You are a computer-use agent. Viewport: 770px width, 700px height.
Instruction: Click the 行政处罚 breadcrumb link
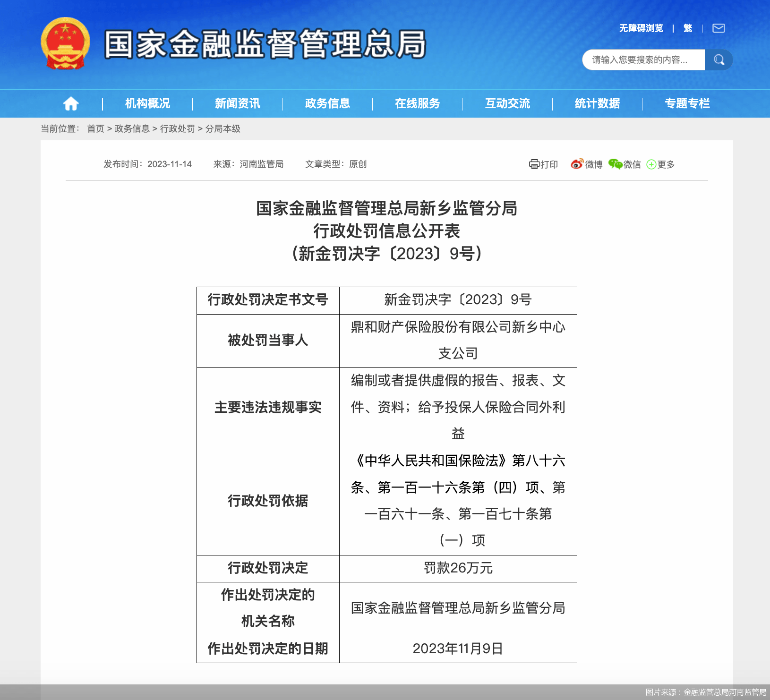(177, 129)
